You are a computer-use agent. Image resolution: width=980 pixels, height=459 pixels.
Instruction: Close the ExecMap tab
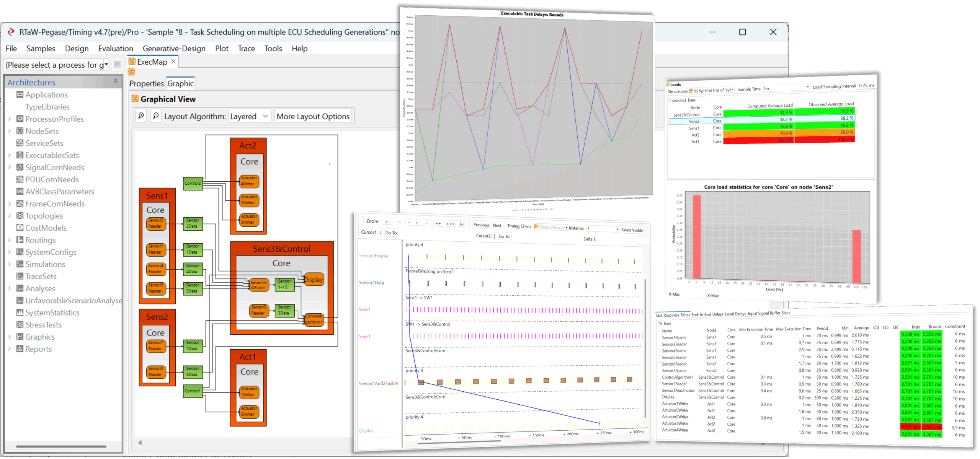coord(173,61)
